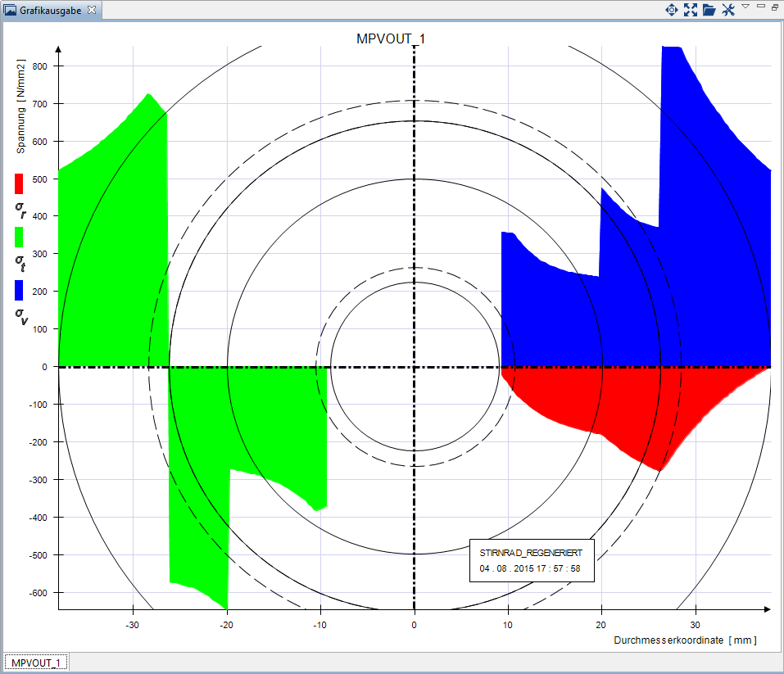The image size is (784, 674).
Task: Open the wrench and screwdriver settings icon
Action: click(727, 10)
